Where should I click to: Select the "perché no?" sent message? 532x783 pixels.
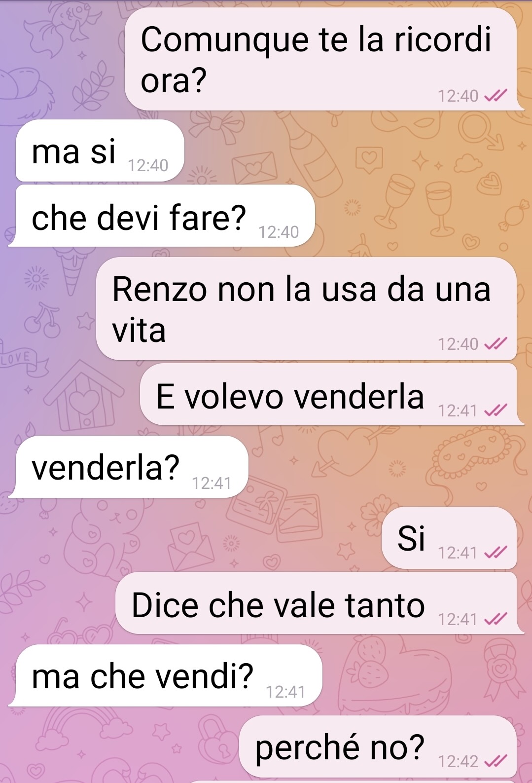coord(378,746)
